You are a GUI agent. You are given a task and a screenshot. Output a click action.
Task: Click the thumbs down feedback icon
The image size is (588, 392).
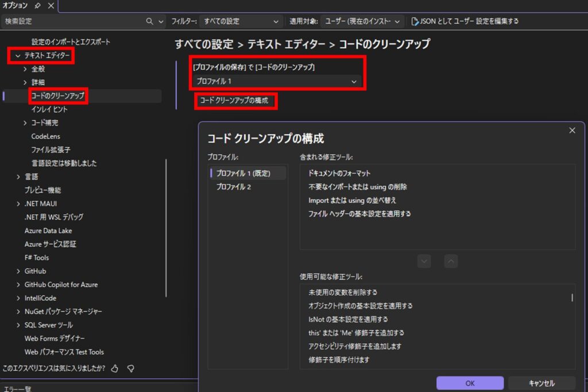click(130, 368)
